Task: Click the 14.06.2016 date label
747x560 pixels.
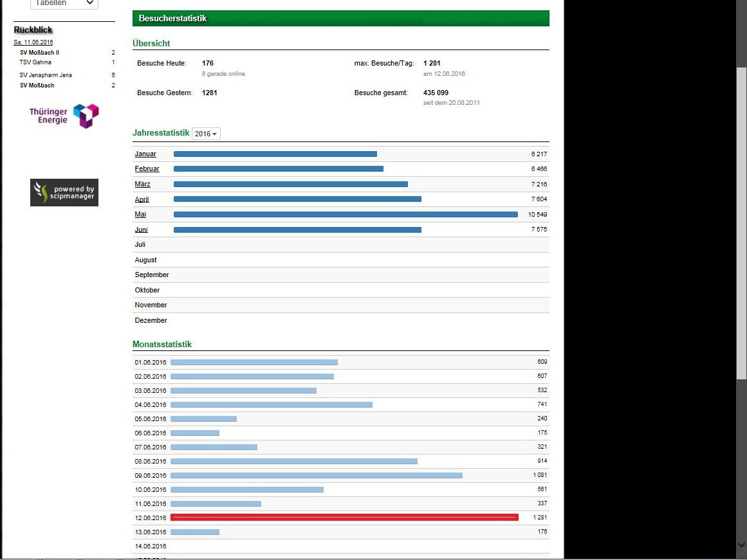Action: tap(151, 546)
